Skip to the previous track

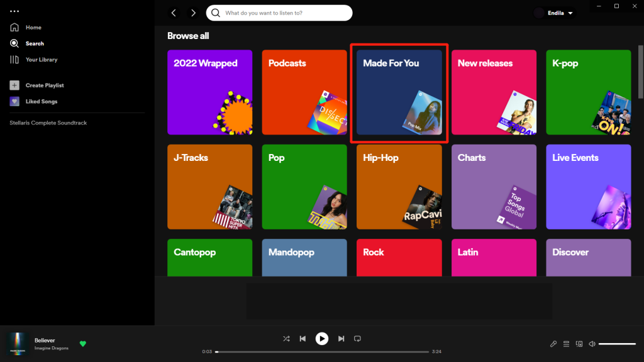[303, 339]
